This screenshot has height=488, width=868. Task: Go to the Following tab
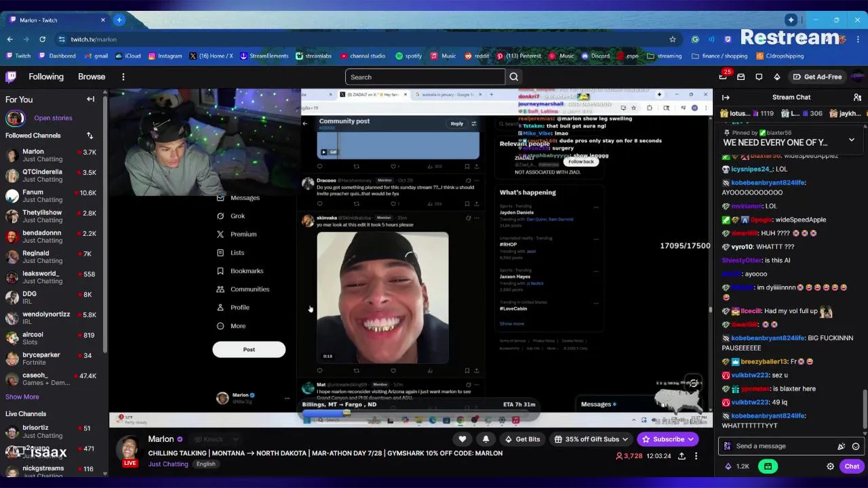[46, 77]
